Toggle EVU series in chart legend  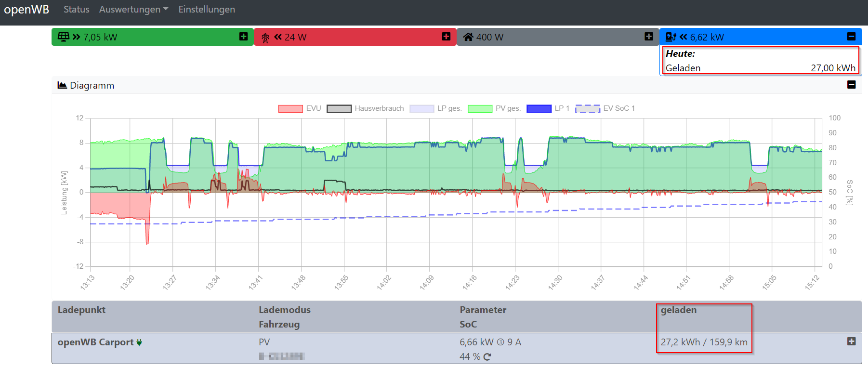(x=300, y=108)
